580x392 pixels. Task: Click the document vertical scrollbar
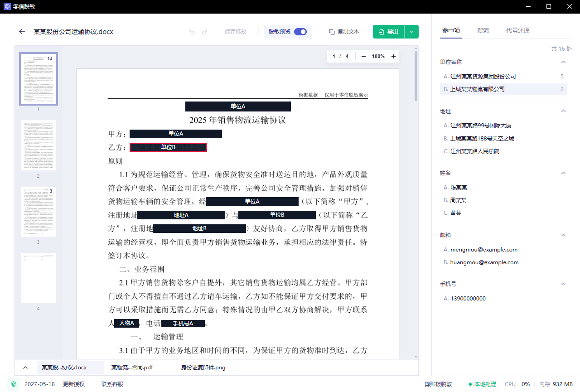pos(416,76)
